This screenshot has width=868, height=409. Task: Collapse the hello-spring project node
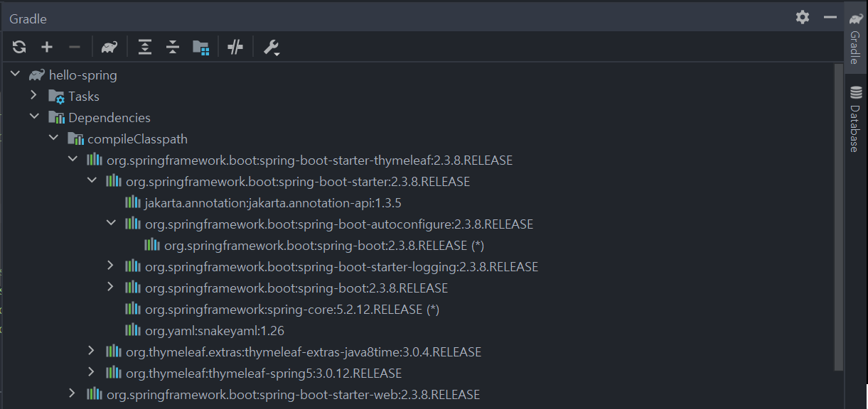point(16,74)
